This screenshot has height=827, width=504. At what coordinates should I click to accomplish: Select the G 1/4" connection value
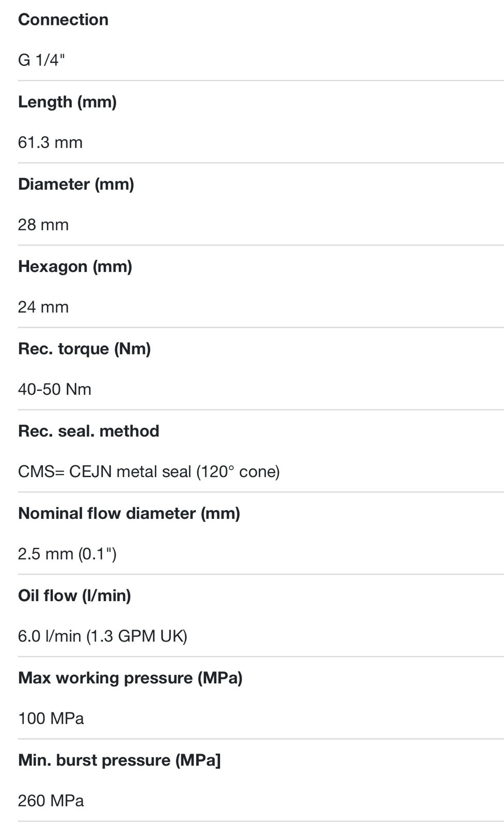(x=41, y=60)
